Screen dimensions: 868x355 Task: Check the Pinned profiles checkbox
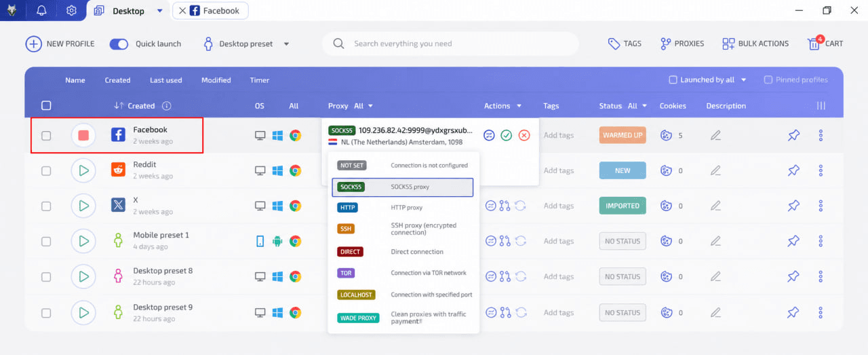(768, 79)
